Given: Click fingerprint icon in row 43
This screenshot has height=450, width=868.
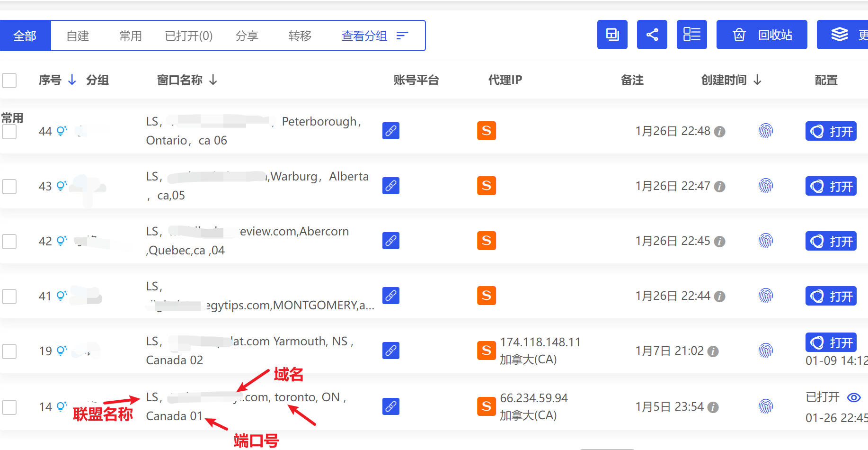Looking at the screenshot, I should click(765, 186).
